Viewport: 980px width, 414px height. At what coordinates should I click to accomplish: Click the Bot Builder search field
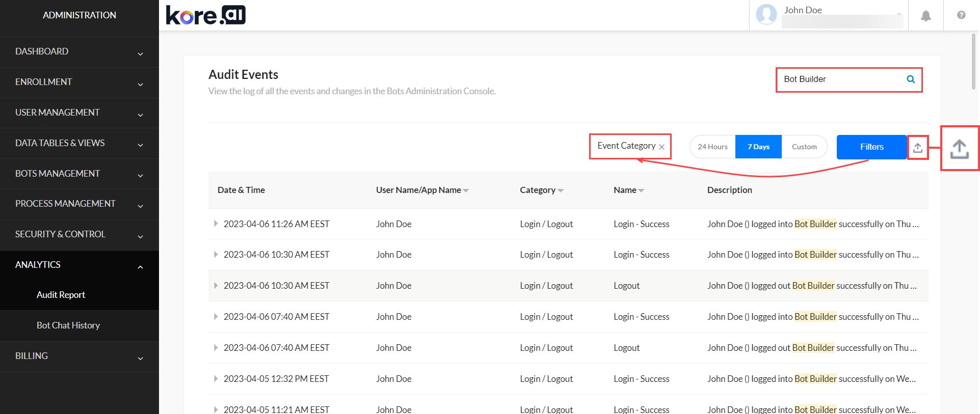click(841, 79)
